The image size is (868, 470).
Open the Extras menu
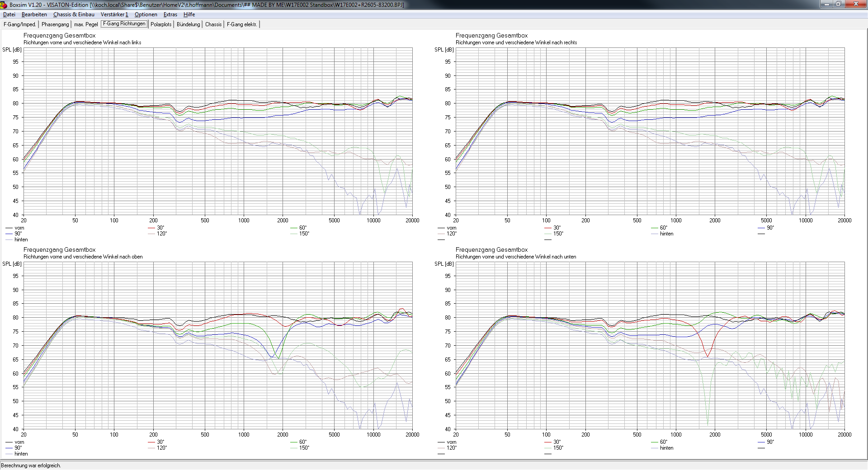coord(170,14)
